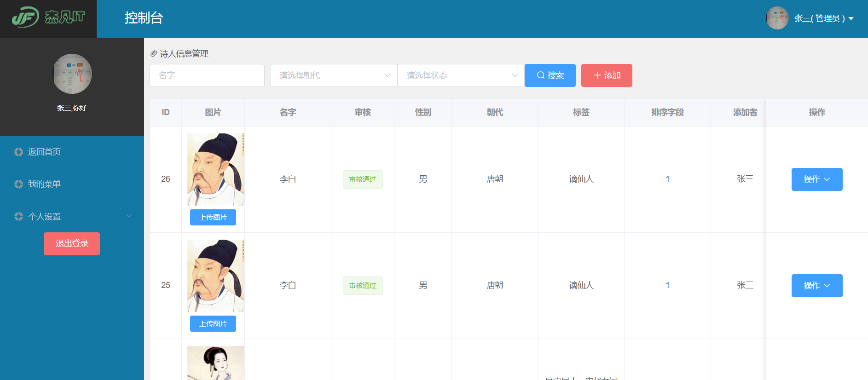Click the 性别 column header
This screenshot has width=868, height=380.
423,112
